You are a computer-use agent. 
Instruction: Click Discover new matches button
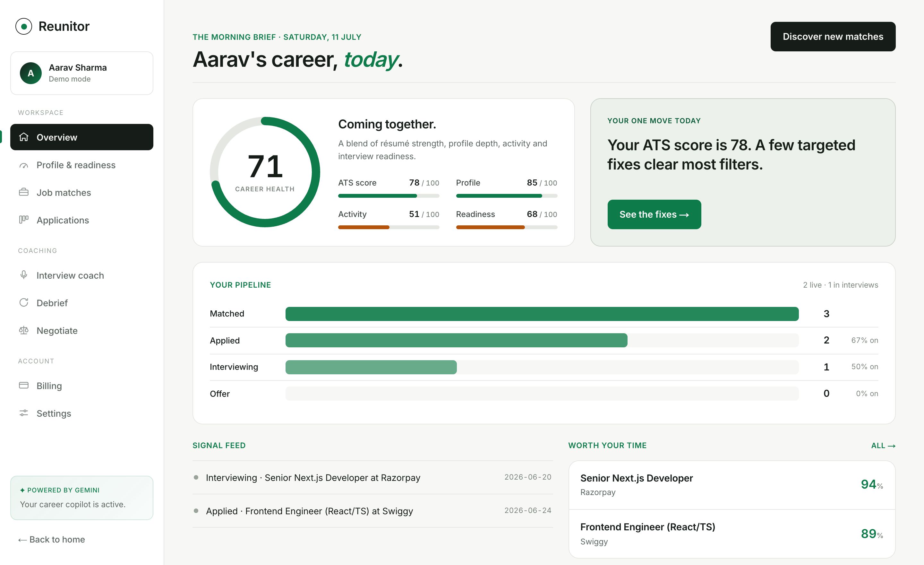(x=833, y=36)
